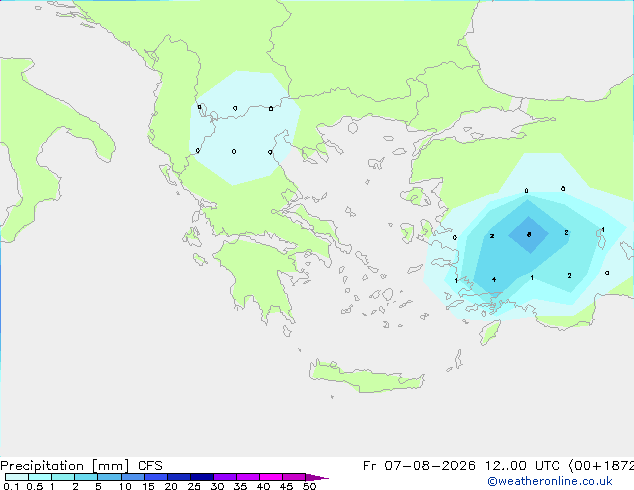Click the legend scale number '40'
This screenshot has width=634, height=490.
[263, 486]
